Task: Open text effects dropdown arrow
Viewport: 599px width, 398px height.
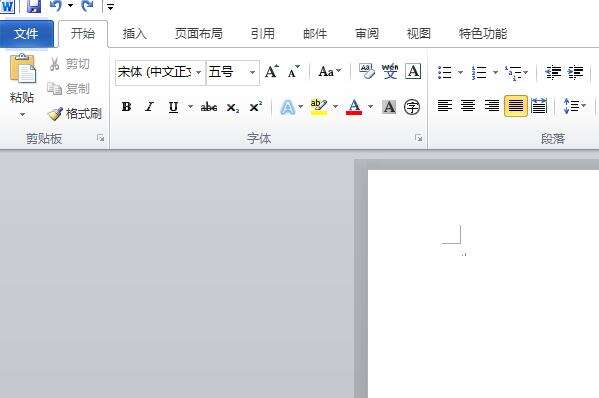Action: tap(301, 107)
